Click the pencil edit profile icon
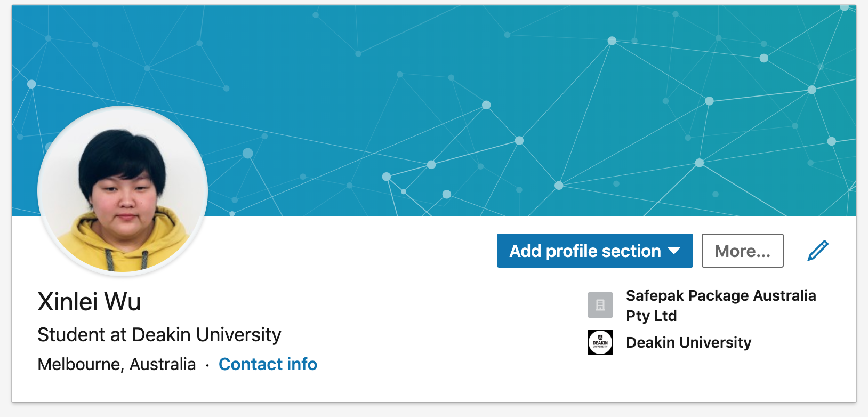Screen dimensions: 868x417 point(818,251)
